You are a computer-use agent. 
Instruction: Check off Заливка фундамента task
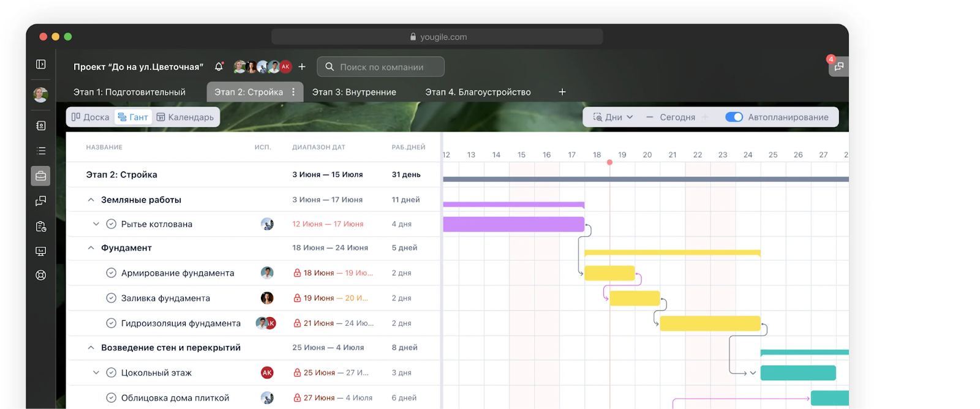point(111,298)
